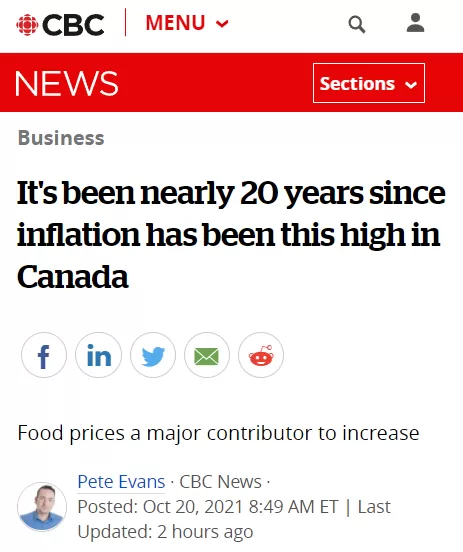Go to the NEWS section header
The width and height of the screenshot is (463, 552).
[67, 83]
